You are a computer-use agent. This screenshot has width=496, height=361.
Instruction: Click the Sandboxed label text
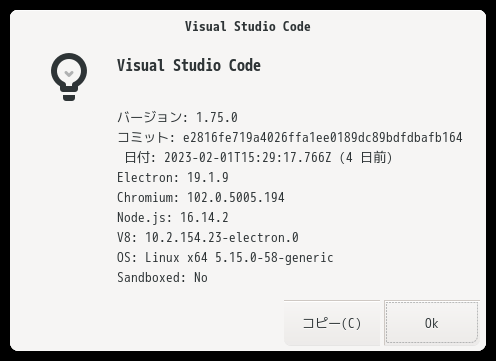coord(148,277)
